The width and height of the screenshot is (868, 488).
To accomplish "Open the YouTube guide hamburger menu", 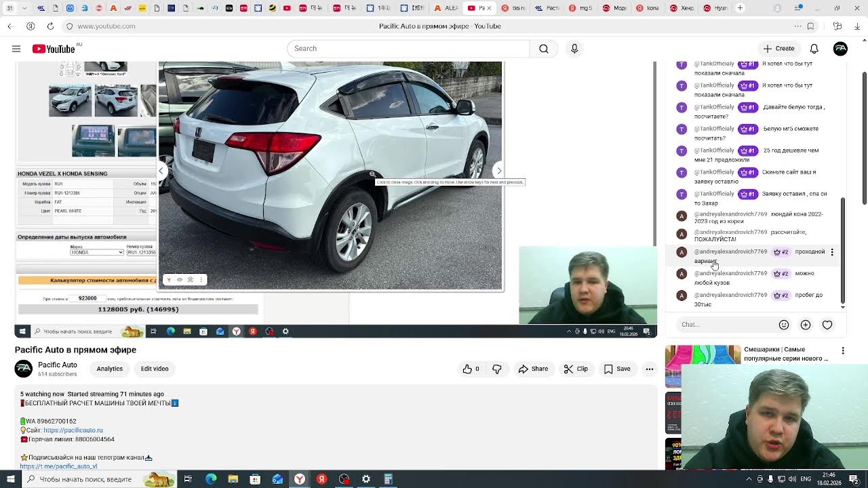I will [x=16, y=49].
